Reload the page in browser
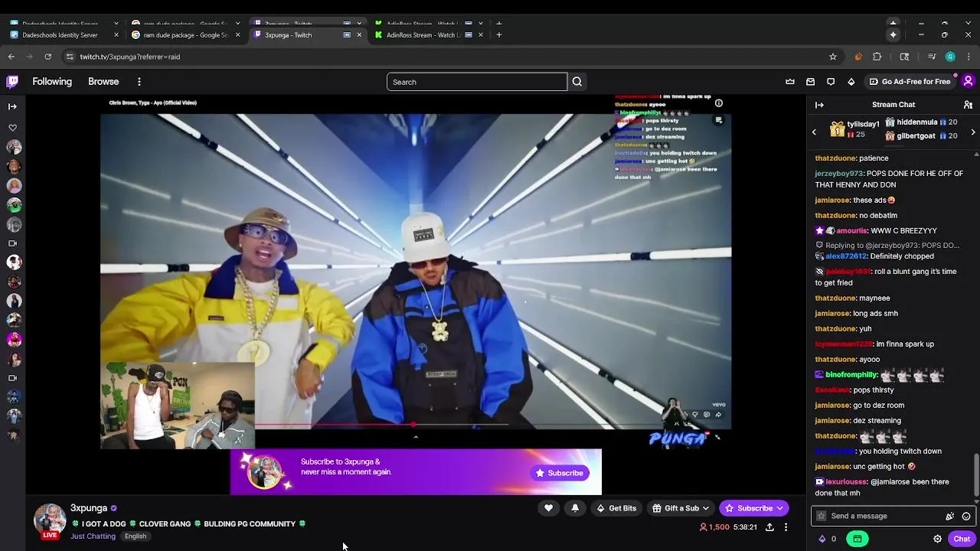Viewport: 980px width, 551px height. (x=47, y=57)
